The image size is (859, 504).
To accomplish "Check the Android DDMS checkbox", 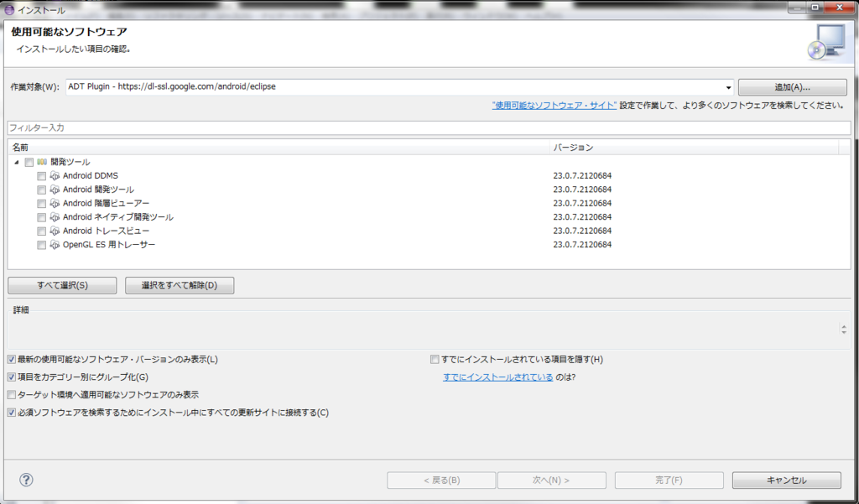I will pos(41,175).
